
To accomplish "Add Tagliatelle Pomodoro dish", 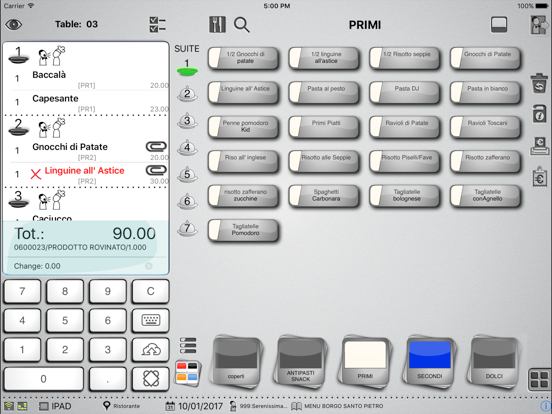I will click(243, 230).
